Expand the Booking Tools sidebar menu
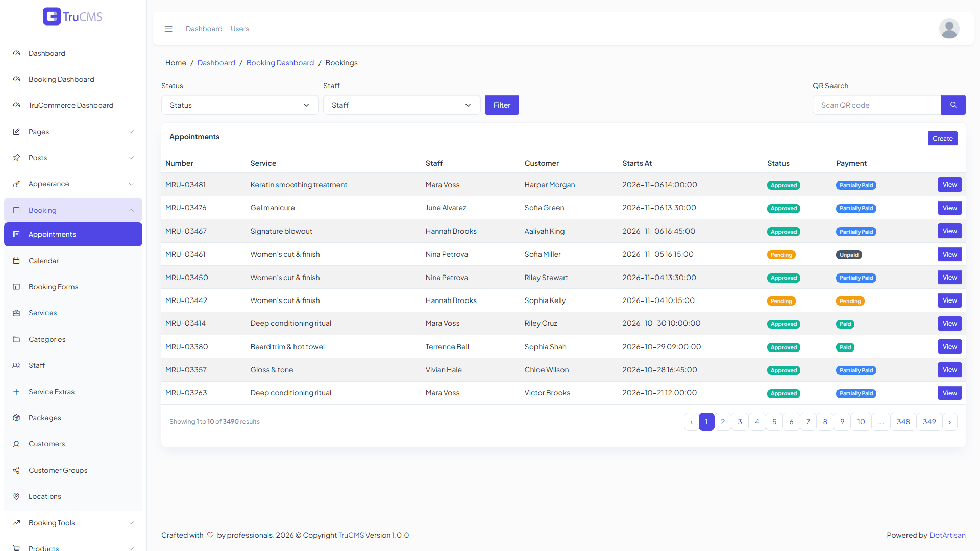This screenshot has width=980, height=551. [73, 523]
